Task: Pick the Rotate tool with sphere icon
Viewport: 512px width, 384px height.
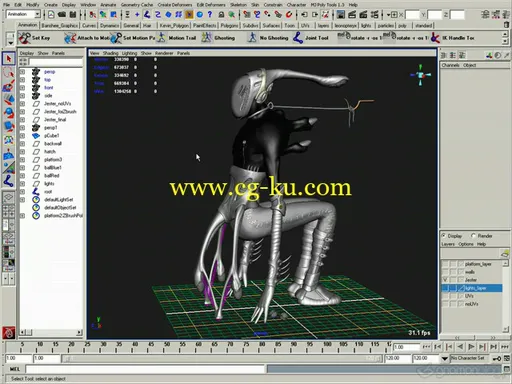Action: click(x=8, y=113)
